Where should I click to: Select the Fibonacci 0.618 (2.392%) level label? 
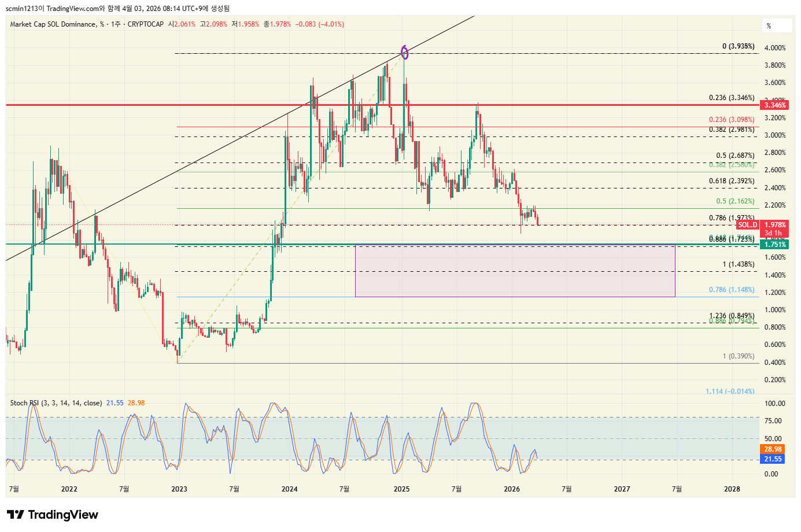[x=732, y=181]
